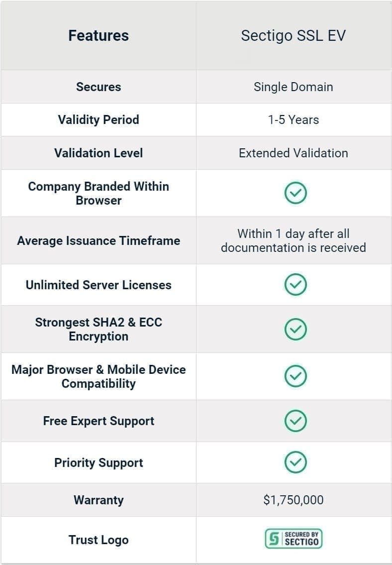The image size is (392, 565).
Task: Click the 1-5 Years validity value
Action: pyautogui.click(x=294, y=119)
